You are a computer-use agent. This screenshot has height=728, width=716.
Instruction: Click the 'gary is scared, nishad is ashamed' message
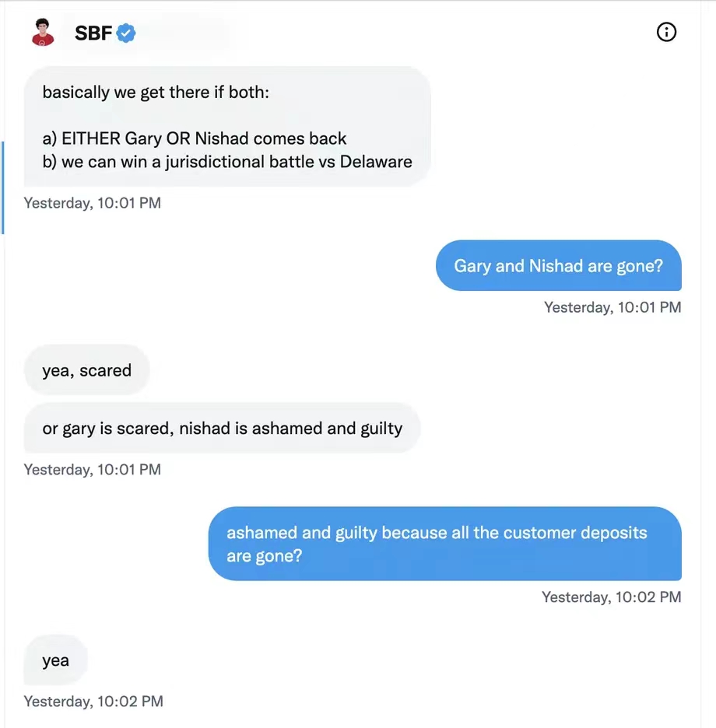(222, 428)
